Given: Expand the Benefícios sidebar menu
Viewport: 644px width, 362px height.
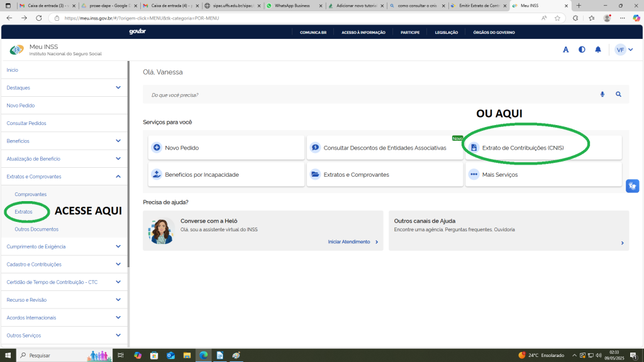Looking at the screenshot, I should (x=118, y=141).
